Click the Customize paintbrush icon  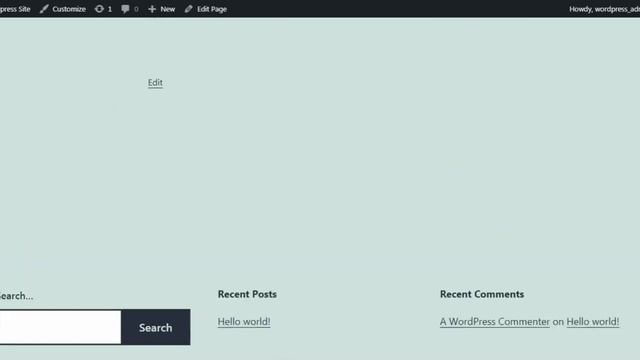click(x=44, y=9)
